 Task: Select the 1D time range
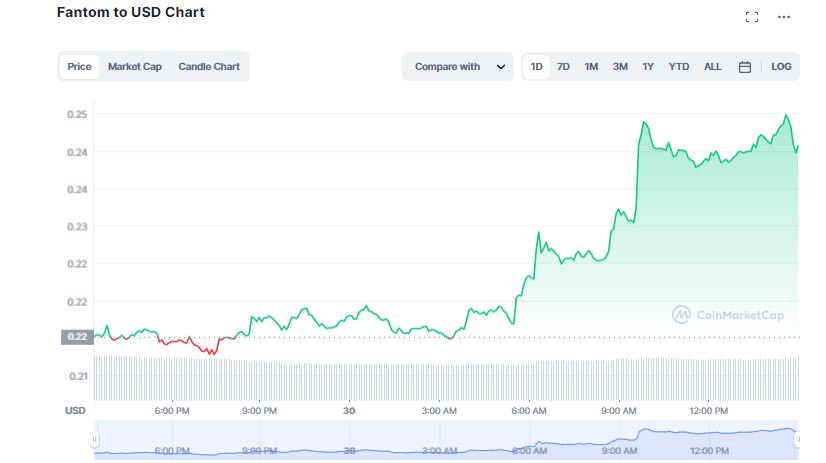536,67
